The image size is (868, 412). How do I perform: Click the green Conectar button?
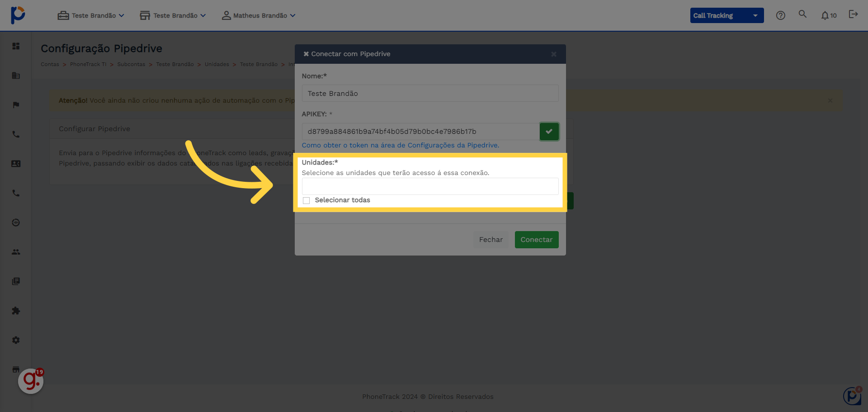pos(537,240)
